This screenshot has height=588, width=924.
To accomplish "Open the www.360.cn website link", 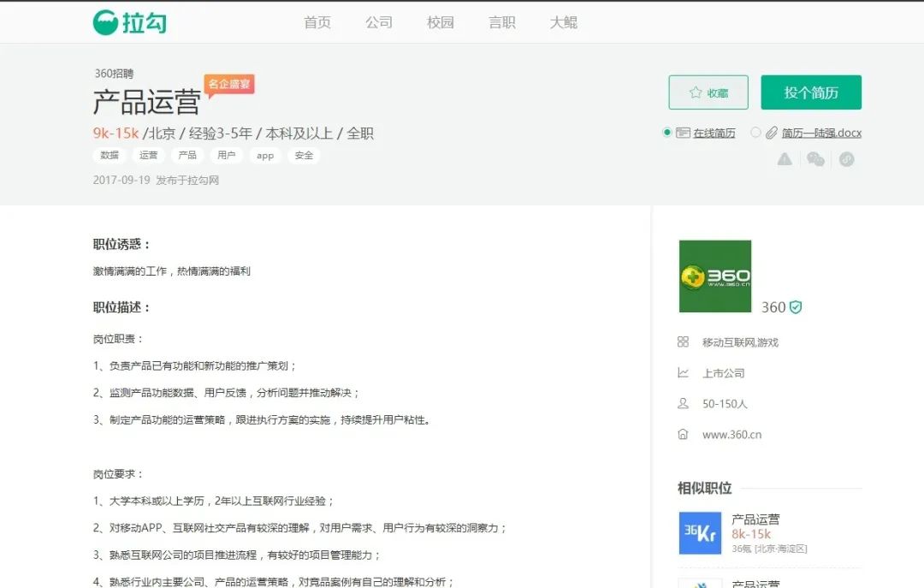I will pos(731,435).
